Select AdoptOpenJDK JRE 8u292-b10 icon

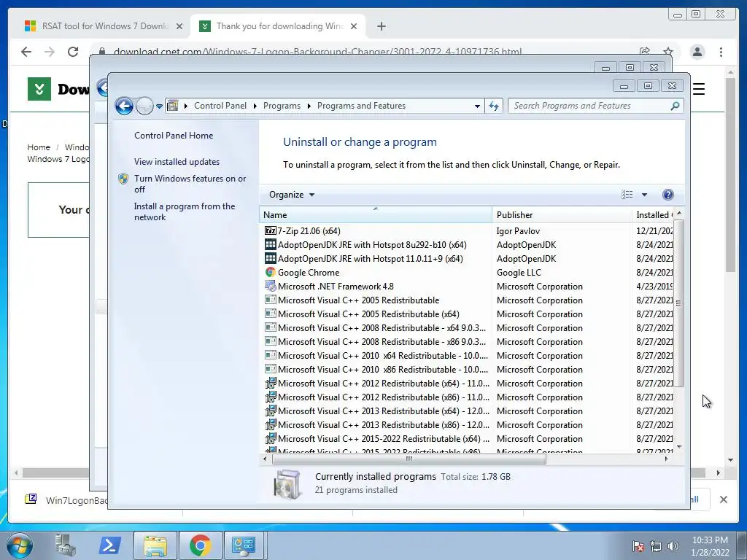click(270, 244)
